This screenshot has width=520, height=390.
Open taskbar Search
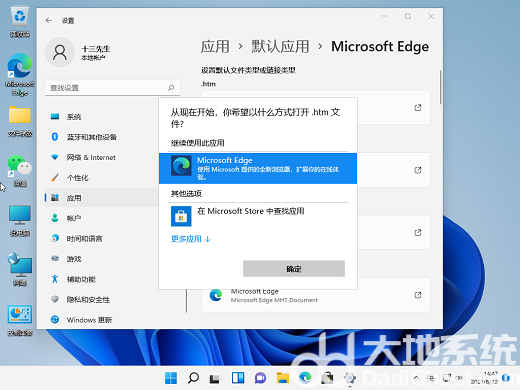point(193,378)
